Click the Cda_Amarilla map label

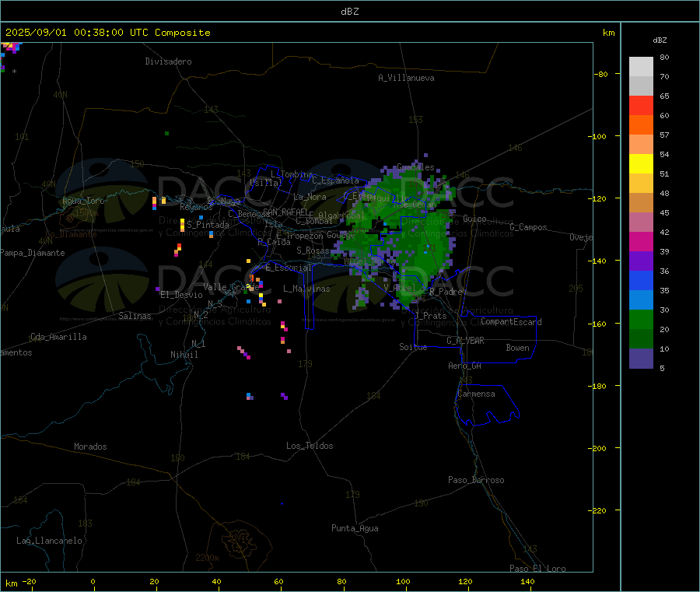(x=58, y=337)
